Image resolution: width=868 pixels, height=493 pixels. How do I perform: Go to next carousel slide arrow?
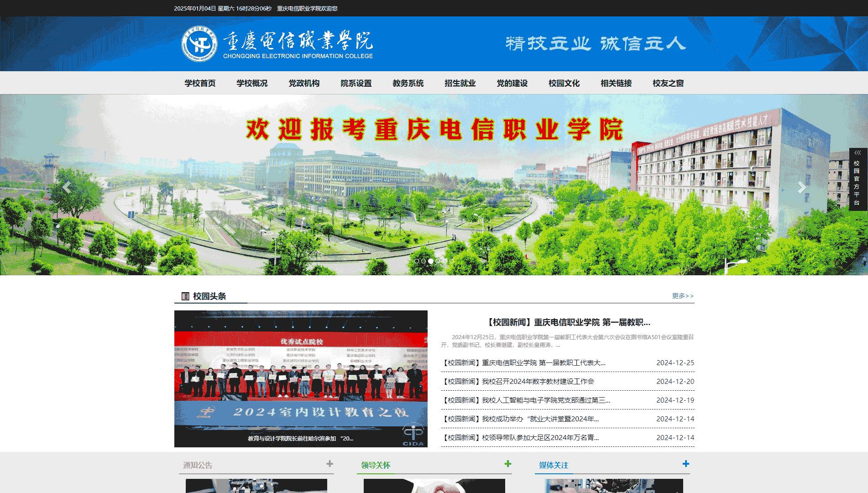801,188
